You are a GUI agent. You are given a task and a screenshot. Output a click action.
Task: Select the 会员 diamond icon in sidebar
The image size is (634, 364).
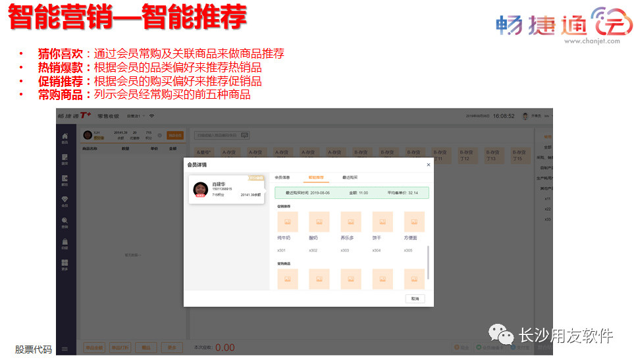pyautogui.click(x=65, y=201)
